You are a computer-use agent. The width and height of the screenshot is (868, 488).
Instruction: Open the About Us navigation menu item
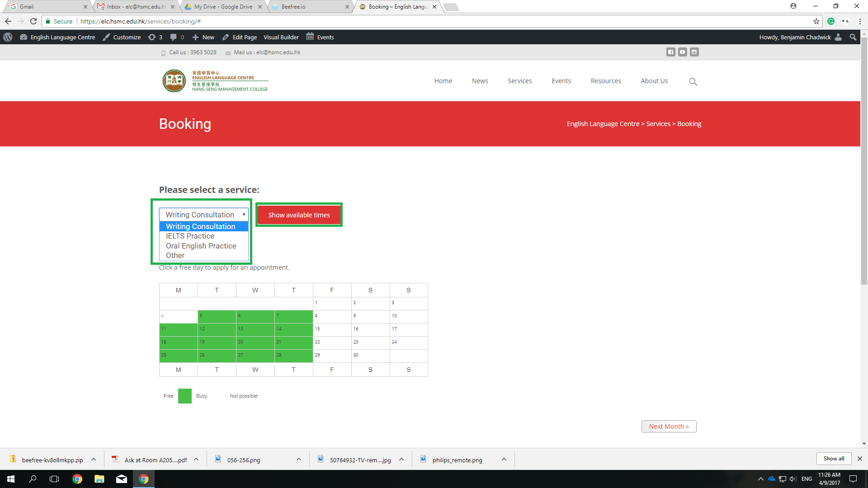click(654, 80)
